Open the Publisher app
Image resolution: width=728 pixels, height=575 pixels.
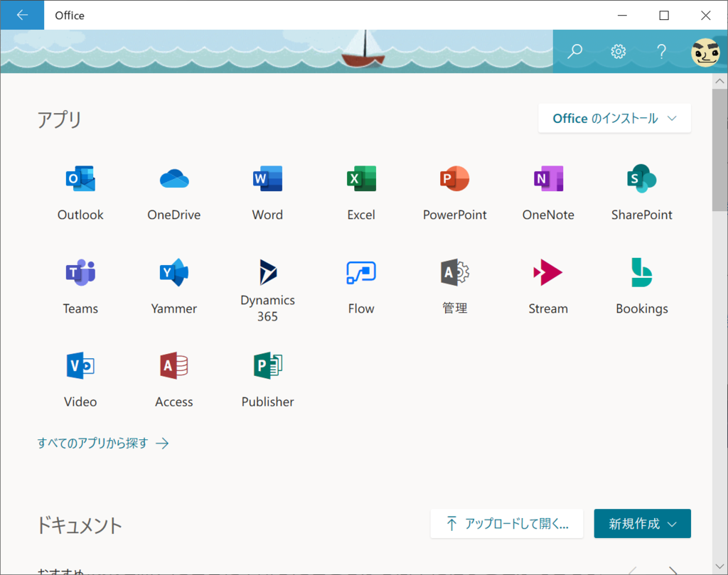[267, 380]
